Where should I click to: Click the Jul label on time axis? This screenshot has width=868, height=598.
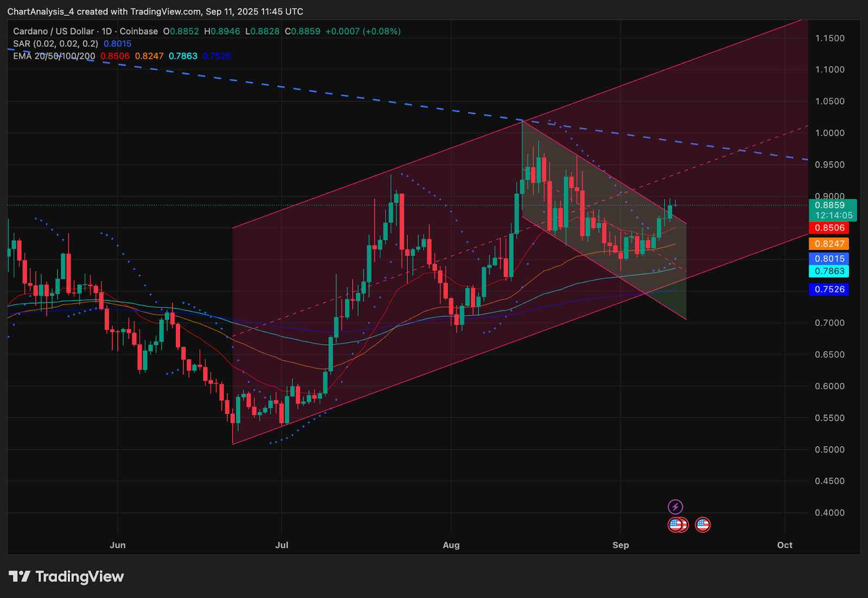point(282,545)
